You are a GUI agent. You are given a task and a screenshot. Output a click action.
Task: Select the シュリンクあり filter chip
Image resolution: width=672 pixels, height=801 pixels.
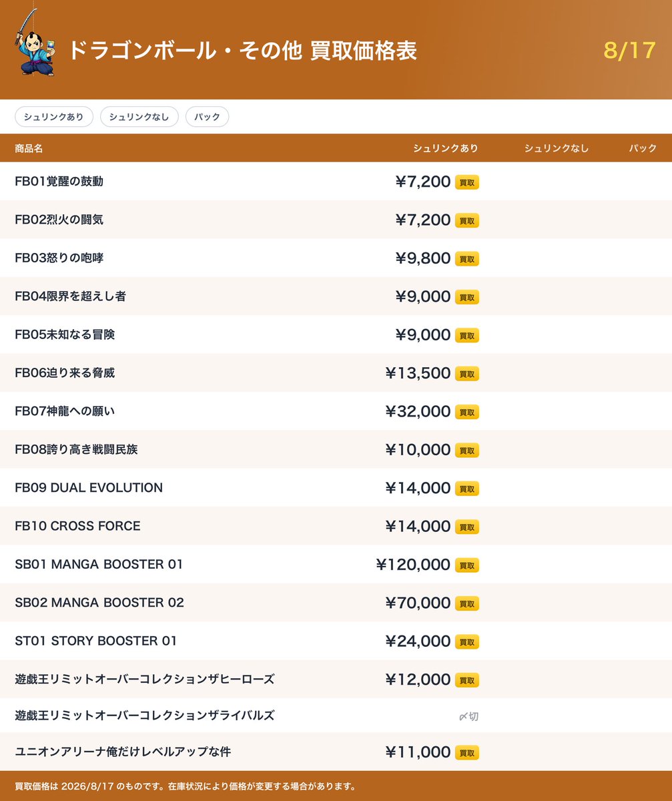pyautogui.click(x=54, y=117)
